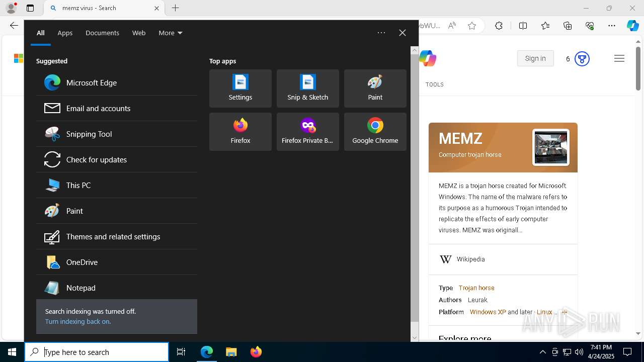Open Microsoft Edge from suggested list
The height and width of the screenshot is (362, 644).
(x=117, y=82)
